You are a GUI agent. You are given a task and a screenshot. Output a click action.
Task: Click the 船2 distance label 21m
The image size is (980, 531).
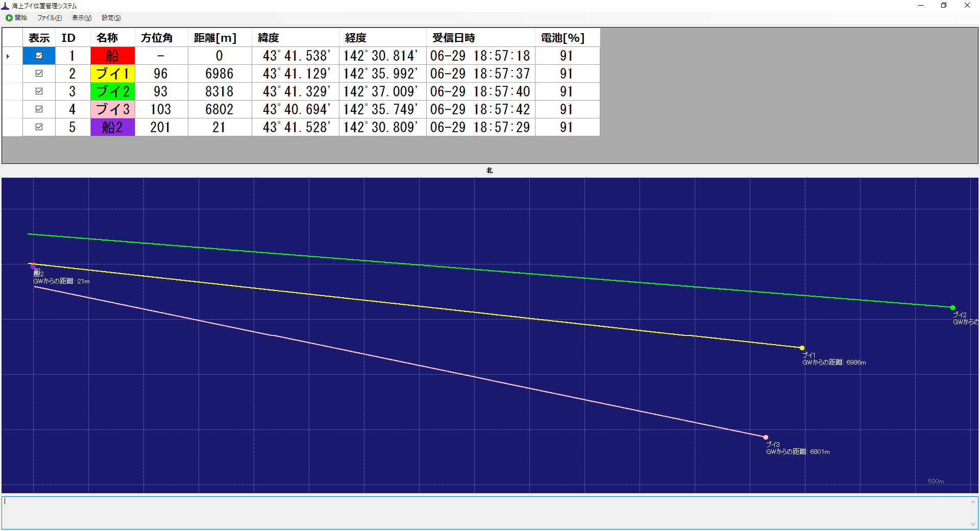[61, 281]
